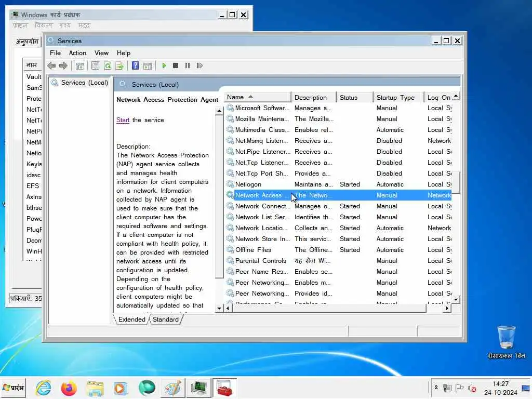Click the Forward arrow in Services toolbar
The image size is (532, 399).
click(x=63, y=65)
